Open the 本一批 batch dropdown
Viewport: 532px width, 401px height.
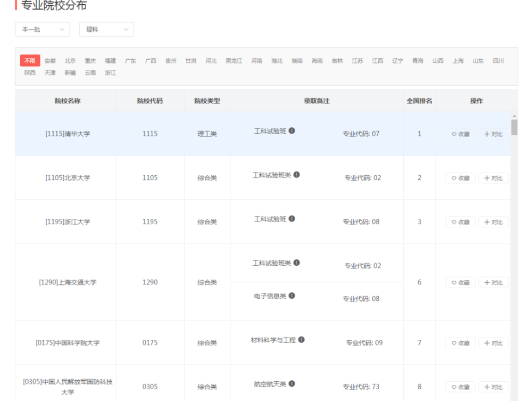pos(42,29)
